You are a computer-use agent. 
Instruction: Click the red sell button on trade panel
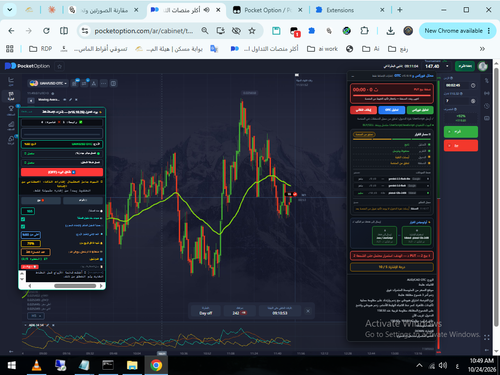pyautogui.click(x=461, y=146)
